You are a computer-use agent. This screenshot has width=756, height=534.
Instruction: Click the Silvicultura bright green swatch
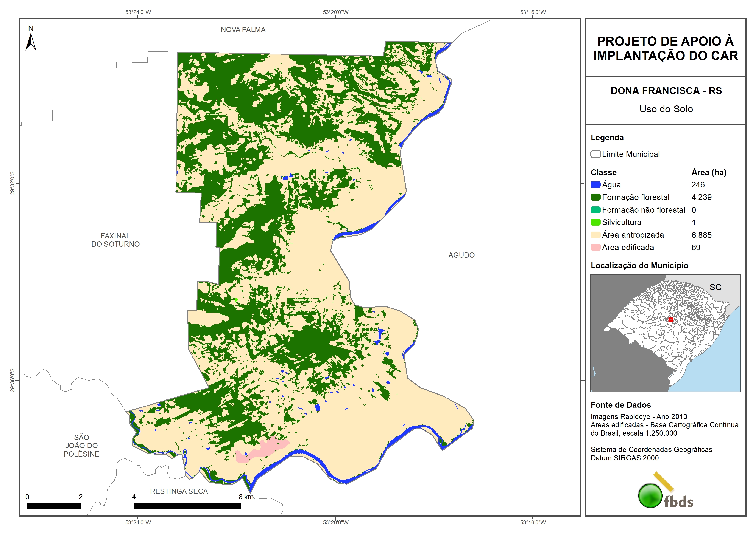click(x=595, y=222)
